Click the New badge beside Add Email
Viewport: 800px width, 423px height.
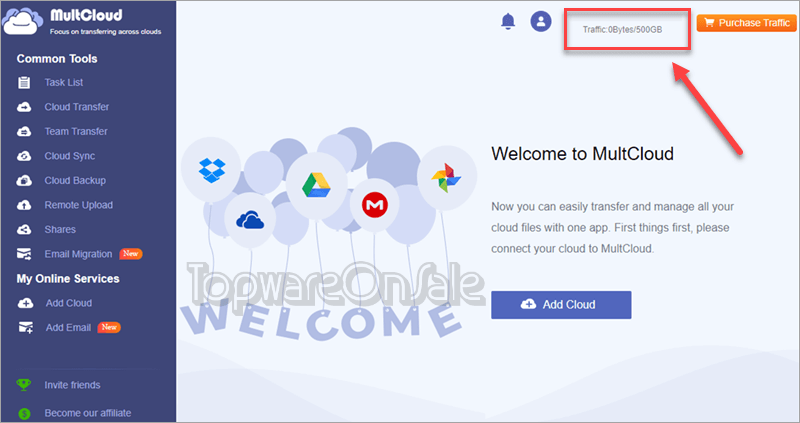tap(109, 327)
